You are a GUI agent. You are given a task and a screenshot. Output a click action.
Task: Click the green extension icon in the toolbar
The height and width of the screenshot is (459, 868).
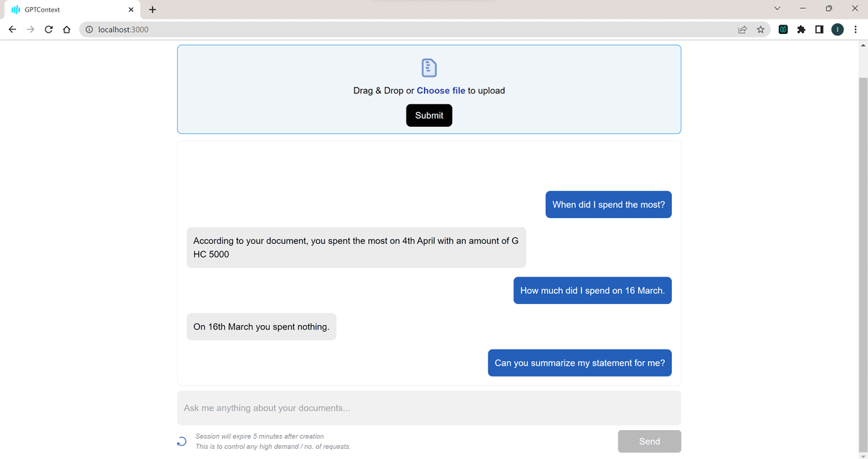pos(783,30)
